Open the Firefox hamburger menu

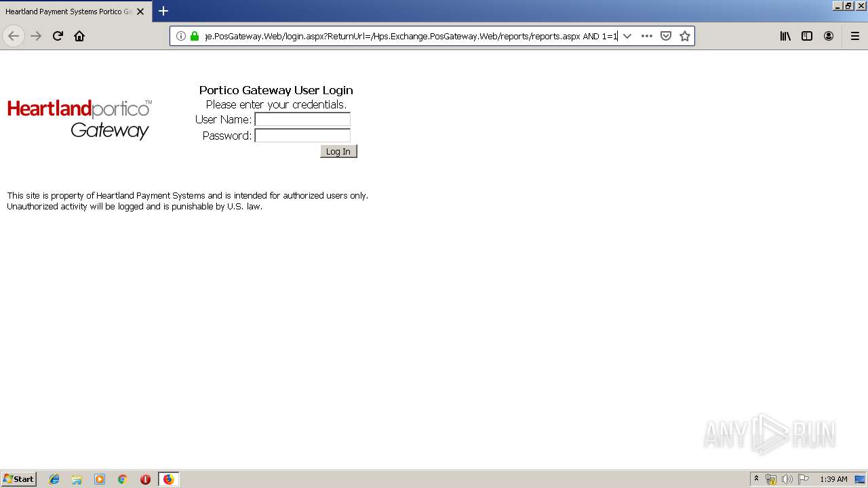[855, 36]
